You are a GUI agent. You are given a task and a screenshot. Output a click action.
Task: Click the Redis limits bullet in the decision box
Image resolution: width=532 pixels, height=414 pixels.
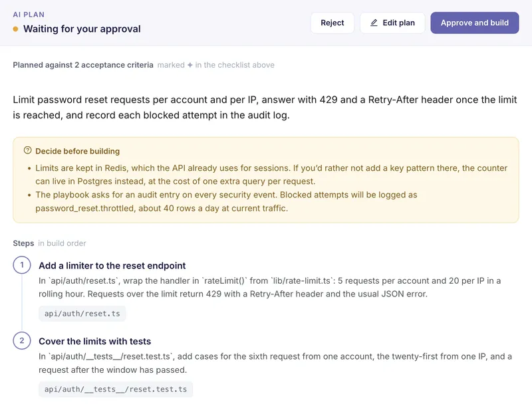(271, 175)
